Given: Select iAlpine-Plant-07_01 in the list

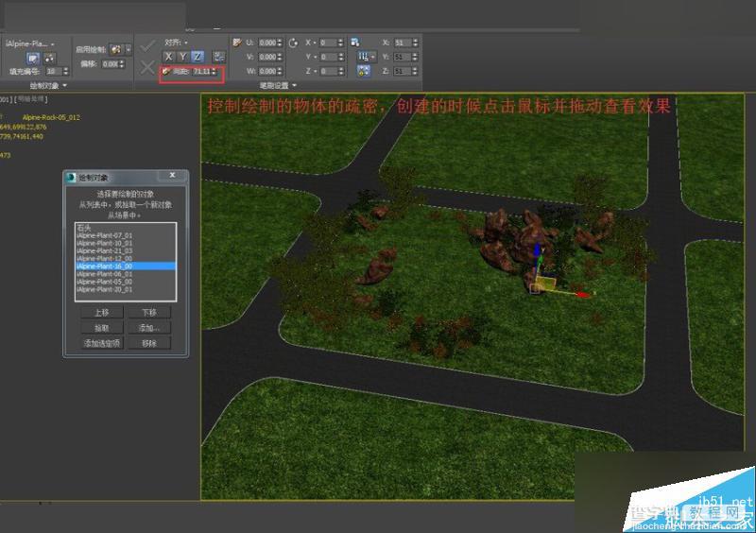Looking at the screenshot, I should tap(126, 235).
